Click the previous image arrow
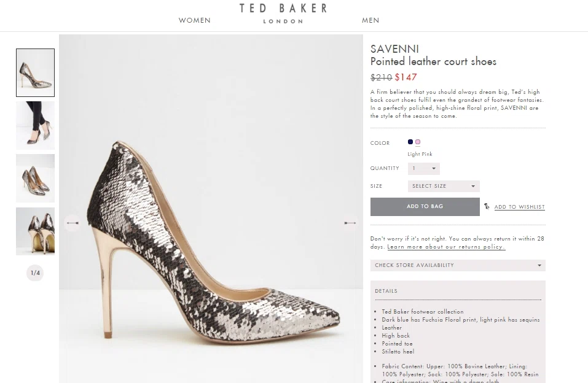 (73, 223)
